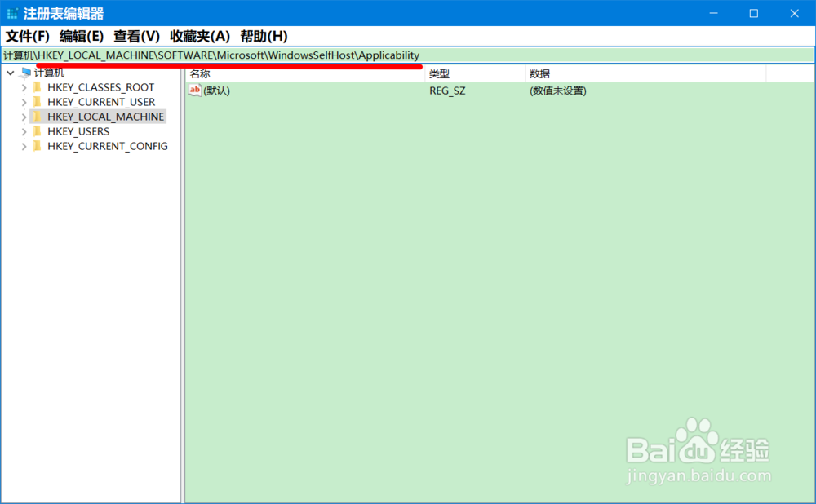Minimize the Registry Editor window
The height and width of the screenshot is (504, 816).
coord(713,14)
